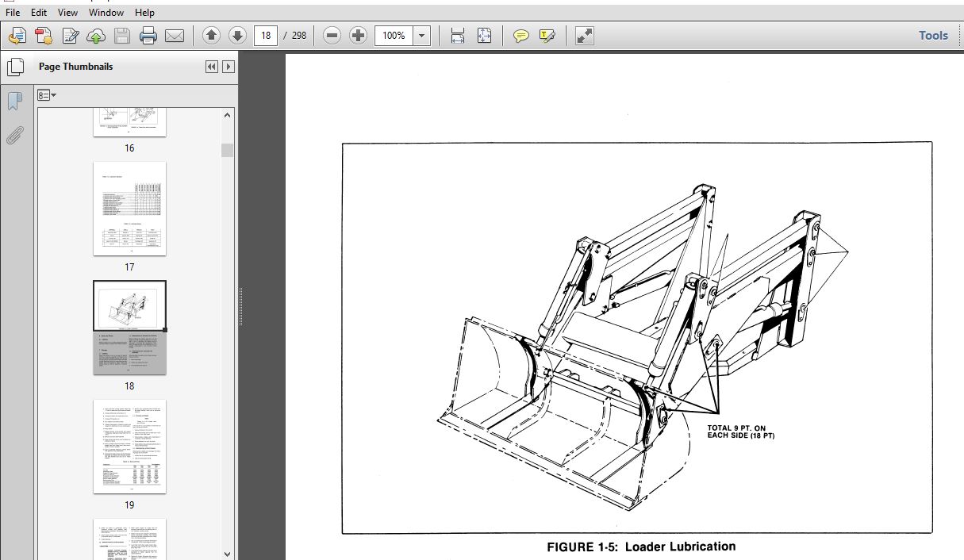
Task: Click the thumbnail scrollbar up arrow
Action: point(228,115)
